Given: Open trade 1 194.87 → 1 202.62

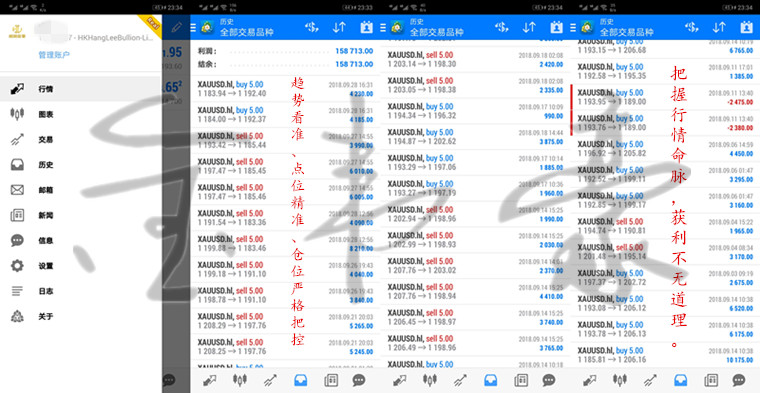Looking at the screenshot, I should [x=475, y=137].
